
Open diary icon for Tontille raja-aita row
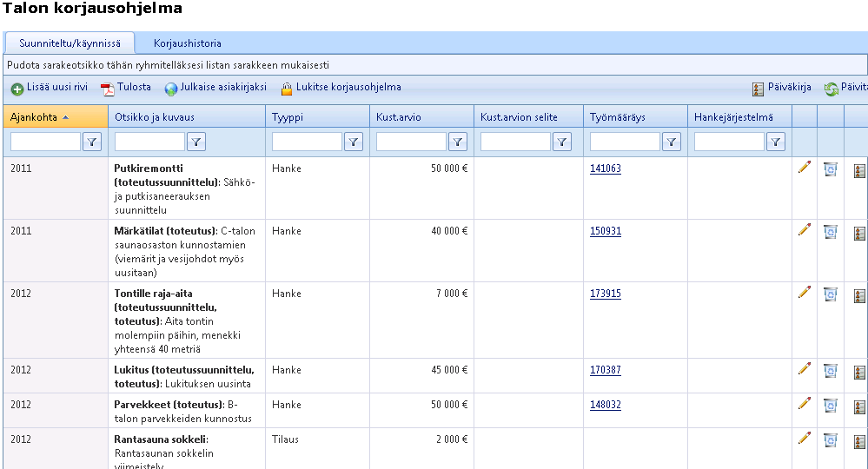tap(859, 296)
